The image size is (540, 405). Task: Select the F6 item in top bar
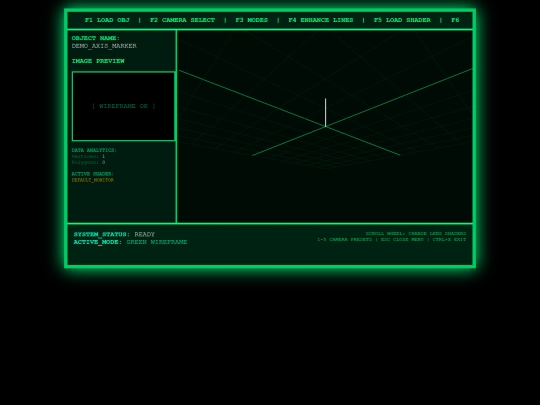point(455,20)
